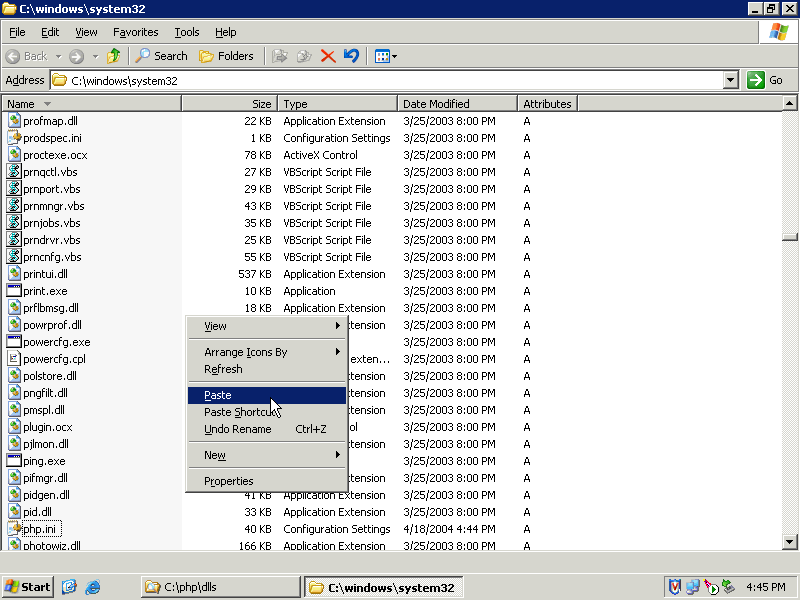The image size is (800, 600).
Task: Toggle the Folders pane button
Action: [x=226, y=56]
